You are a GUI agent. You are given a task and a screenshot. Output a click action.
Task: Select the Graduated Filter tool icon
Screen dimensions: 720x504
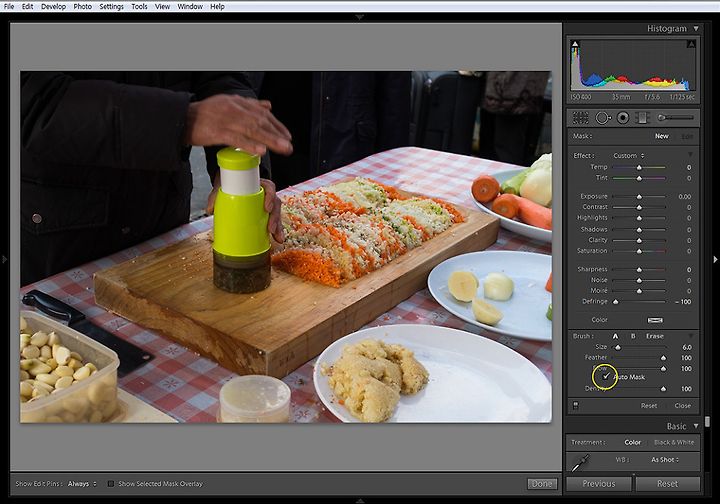[x=642, y=118]
